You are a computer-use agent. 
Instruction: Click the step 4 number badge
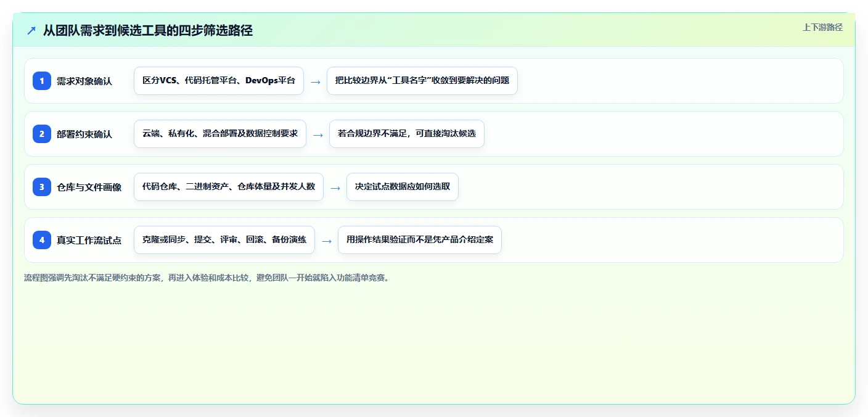[x=42, y=240]
